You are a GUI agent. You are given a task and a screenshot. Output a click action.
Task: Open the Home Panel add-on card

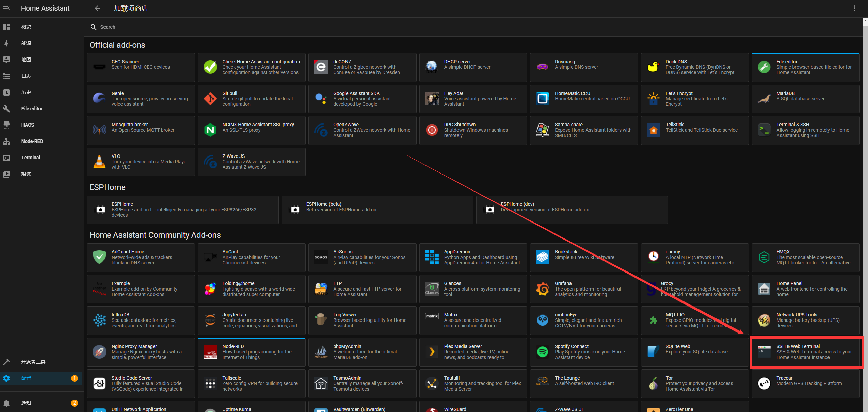pyautogui.click(x=806, y=289)
